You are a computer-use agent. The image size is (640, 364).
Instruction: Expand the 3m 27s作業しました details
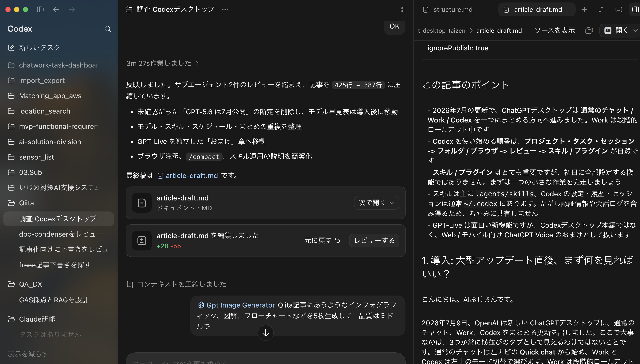click(x=162, y=63)
